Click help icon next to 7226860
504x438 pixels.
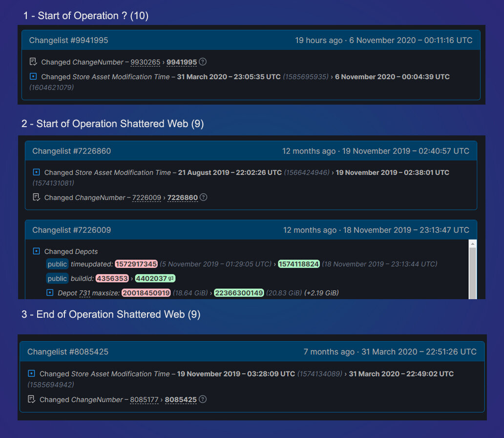click(x=204, y=197)
